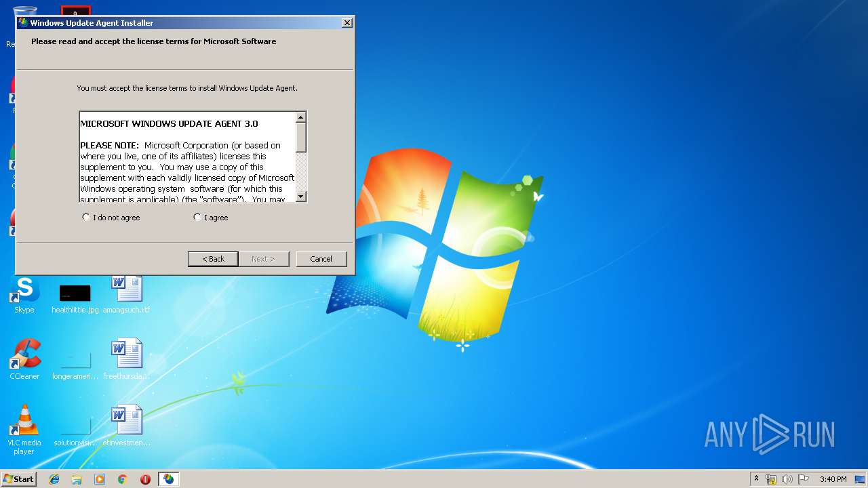The height and width of the screenshot is (488, 868).
Task: Open the Start menu
Action: click(18, 479)
